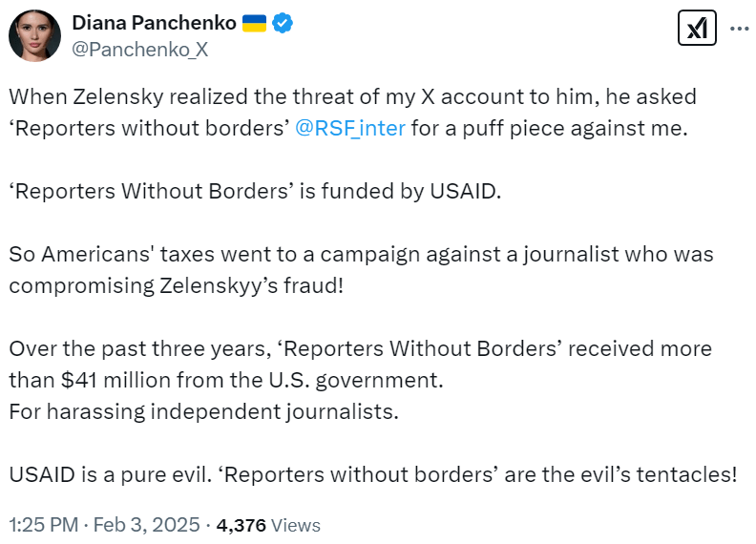Click the Diana Panchenko display name
The width and height of the screenshot is (756, 544).
(x=155, y=24)
